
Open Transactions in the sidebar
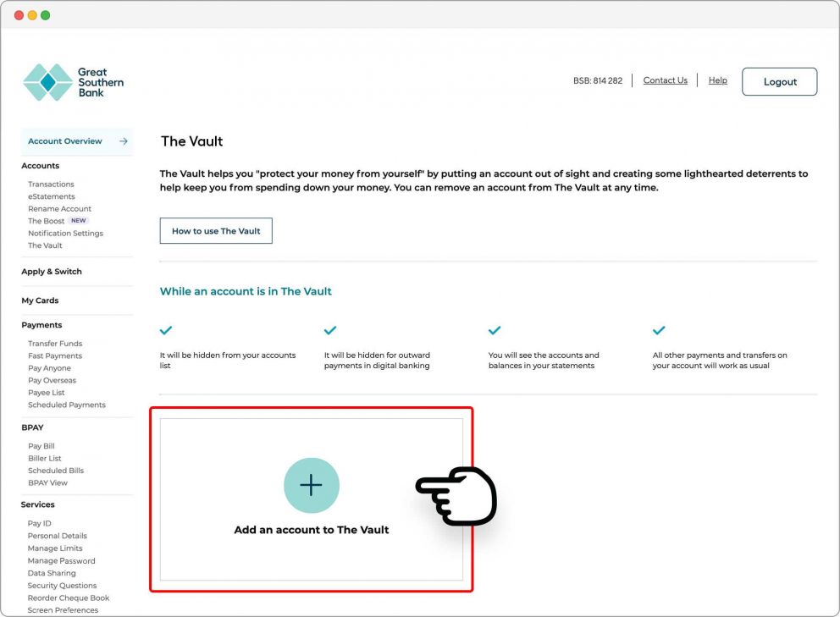51,185
